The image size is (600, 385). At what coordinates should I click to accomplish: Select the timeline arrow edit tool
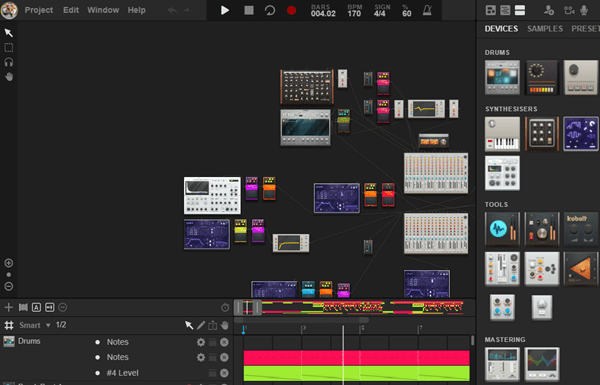click(x=189, y=325)
